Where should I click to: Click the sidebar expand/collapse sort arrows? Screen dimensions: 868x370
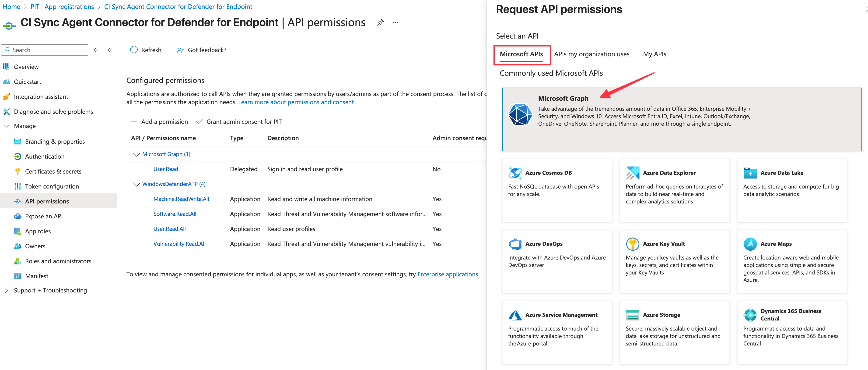point(96,50)
